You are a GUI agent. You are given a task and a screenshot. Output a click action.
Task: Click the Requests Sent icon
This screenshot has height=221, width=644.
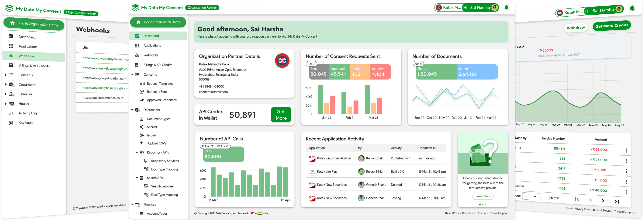pos(142,92)
